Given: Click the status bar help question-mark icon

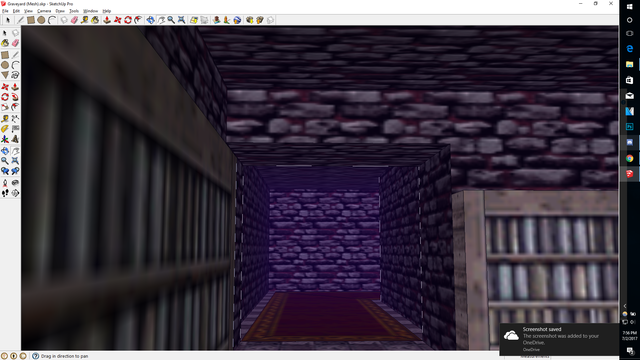Looking at the screenshot, I should point(36,356).
